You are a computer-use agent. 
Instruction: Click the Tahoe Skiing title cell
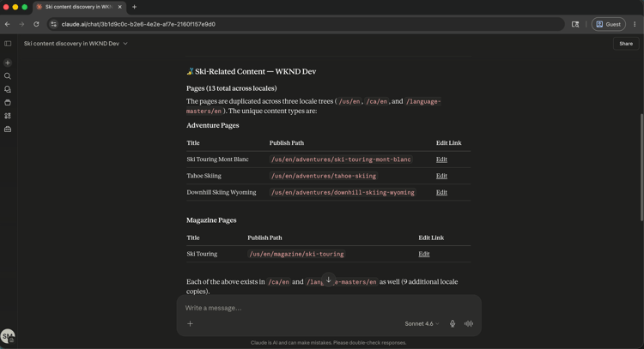[204, 176]
